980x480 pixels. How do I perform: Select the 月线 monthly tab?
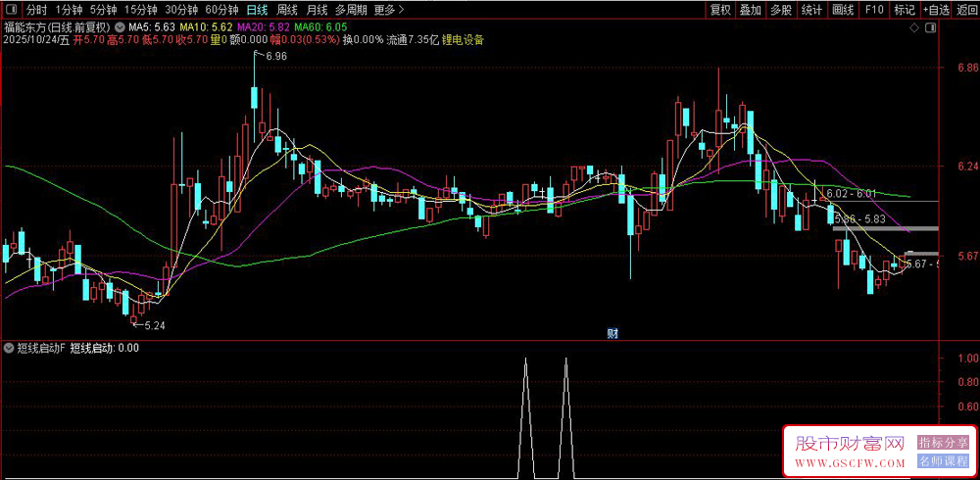[x=317, y=10]
